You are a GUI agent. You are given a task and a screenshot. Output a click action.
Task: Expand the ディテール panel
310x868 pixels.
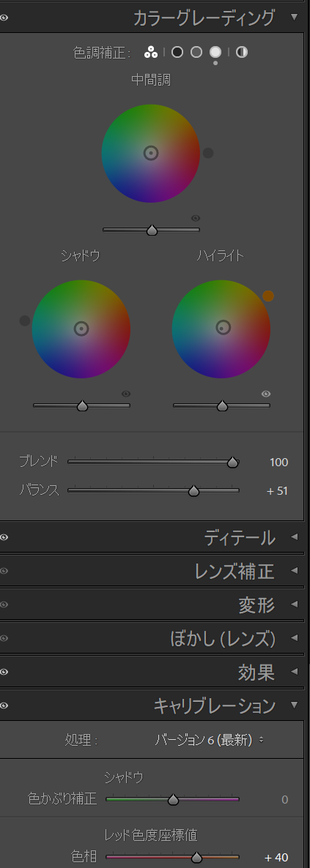pyautogui.click(x=240, y=537)
